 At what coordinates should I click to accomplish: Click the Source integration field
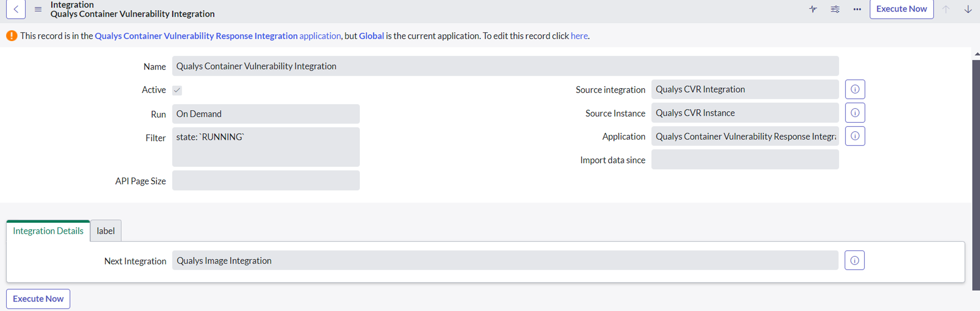[745, 89]
